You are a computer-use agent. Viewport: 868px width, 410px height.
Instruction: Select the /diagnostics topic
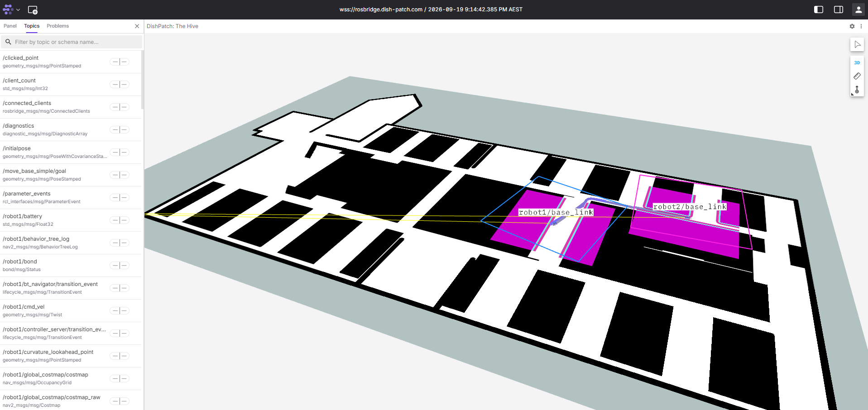(71, 130)
